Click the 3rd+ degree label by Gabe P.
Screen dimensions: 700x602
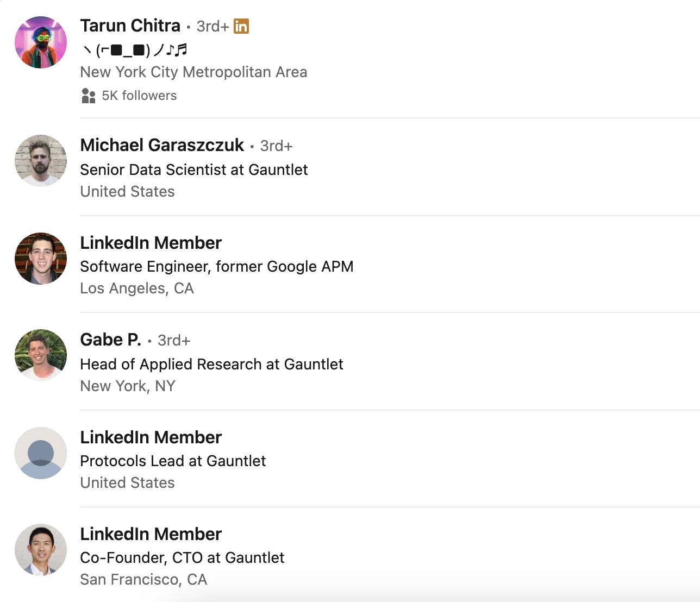pyautogui.click(x=174, y=341)
